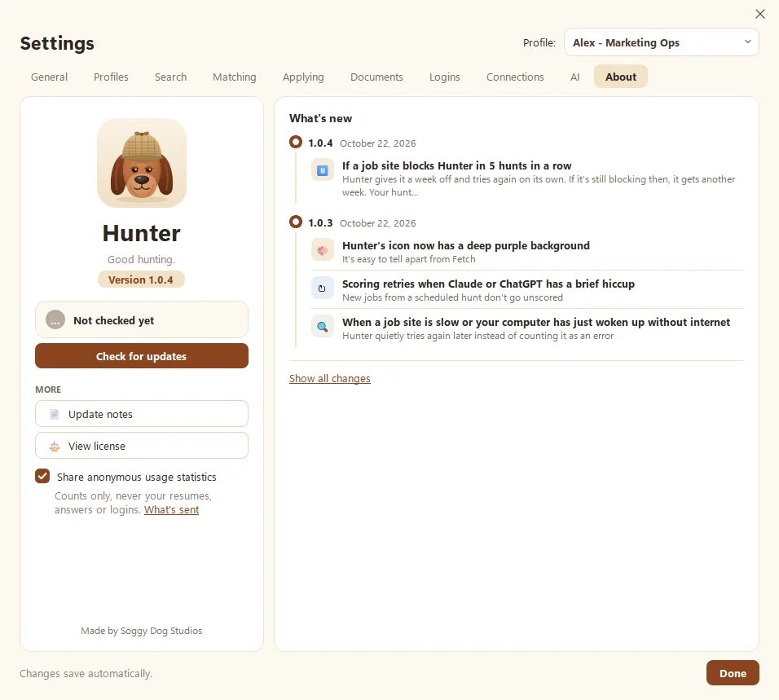The width and height of the screenshot is (779, 700).
Task: Click the 'Counts only, never your resumes' note
Action: (x=133, y=503)
